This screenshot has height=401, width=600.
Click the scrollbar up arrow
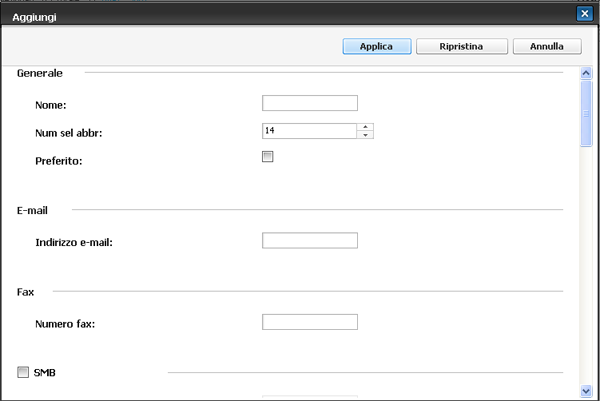coord(587,73)
